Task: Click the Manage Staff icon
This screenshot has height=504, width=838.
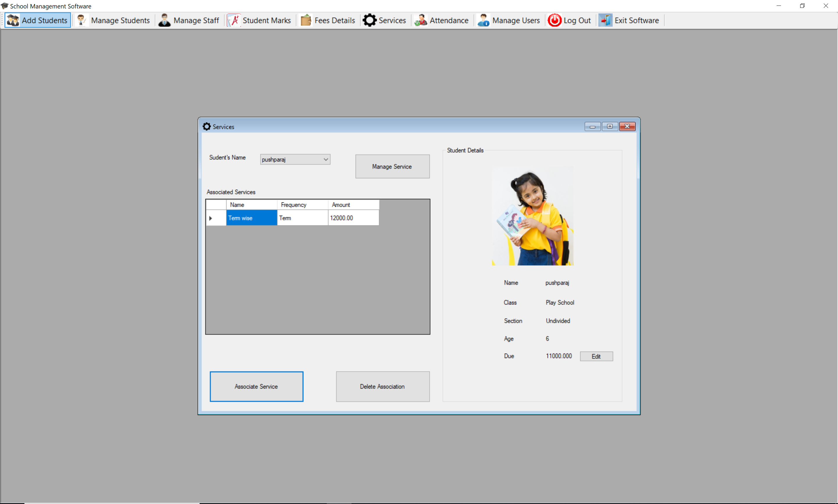Action: (164, 20)
